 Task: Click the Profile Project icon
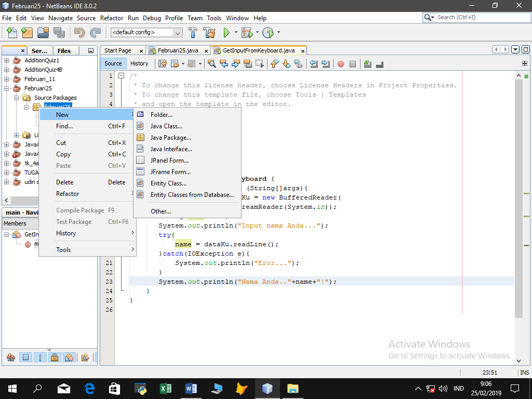click(x=268, y=33)
